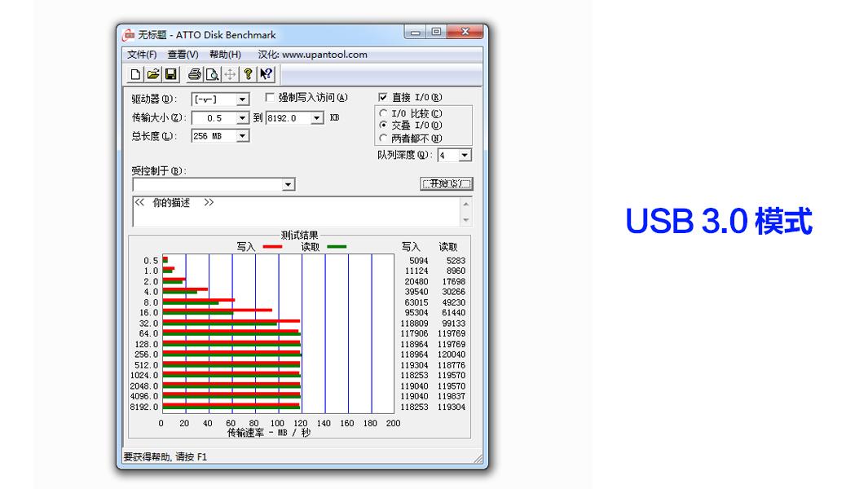Open Print Preview from the toolbar
Image resolution: width=868 pixels, height=489 pixels.
(212, 74)
